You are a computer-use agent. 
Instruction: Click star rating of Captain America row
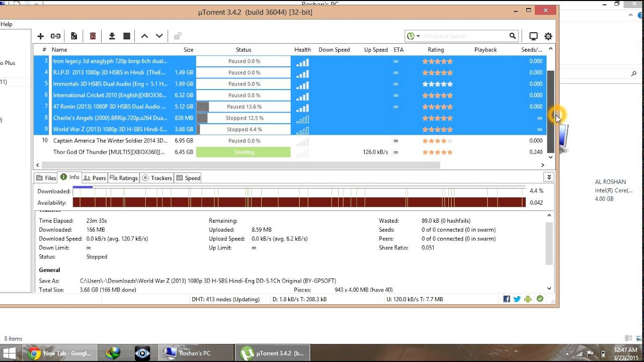click(x=437, y=141)
